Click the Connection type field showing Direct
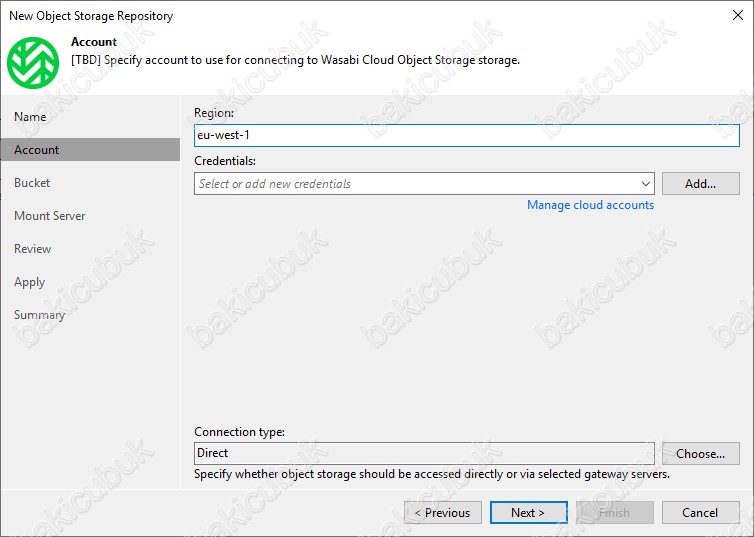 (x=424, y=453)
